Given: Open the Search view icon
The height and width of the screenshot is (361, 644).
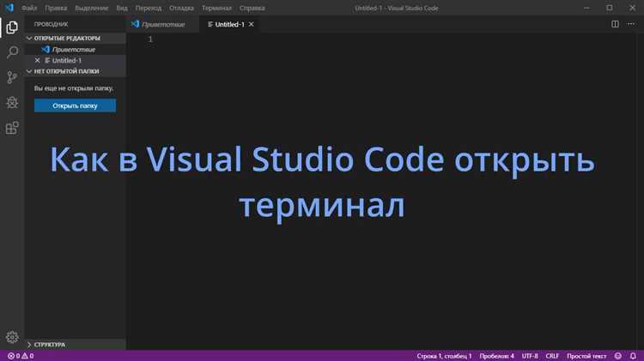Looking at the screenshot, I should [12, 52].
